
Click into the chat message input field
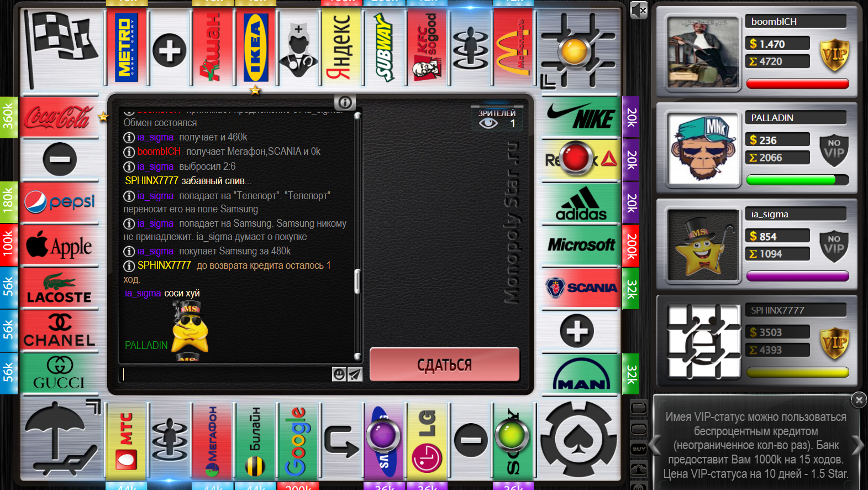pyautogui.click(x=225, y=374)
